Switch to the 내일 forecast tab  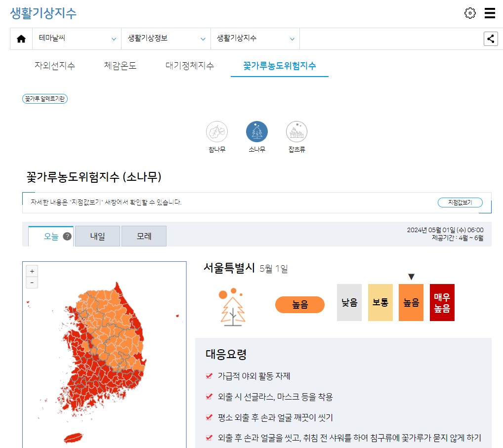pyautogui.click(x=97, y=236)
